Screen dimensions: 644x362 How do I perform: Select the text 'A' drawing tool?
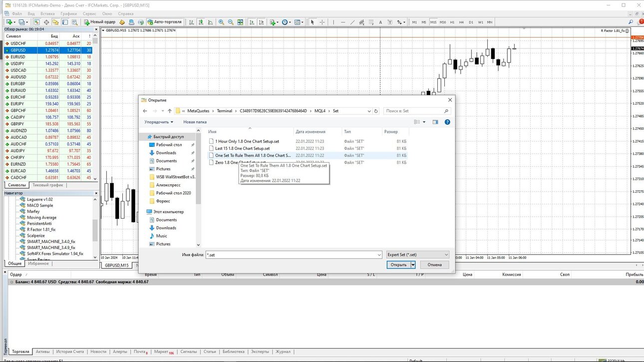(x=380, y=22)
